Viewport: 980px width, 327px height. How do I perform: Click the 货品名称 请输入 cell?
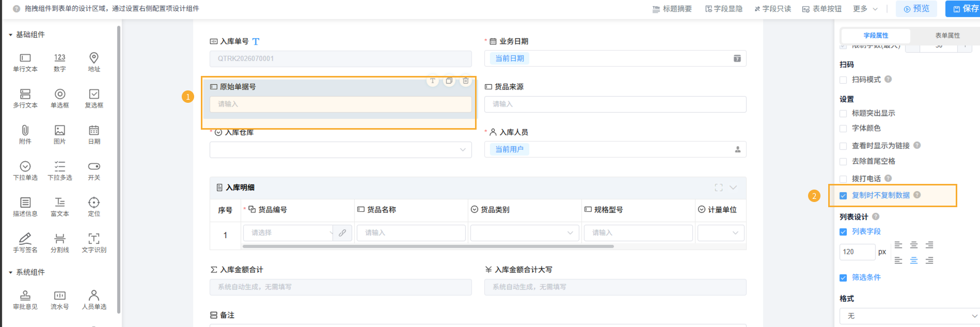pyautogui.click(x=411, y=233)
